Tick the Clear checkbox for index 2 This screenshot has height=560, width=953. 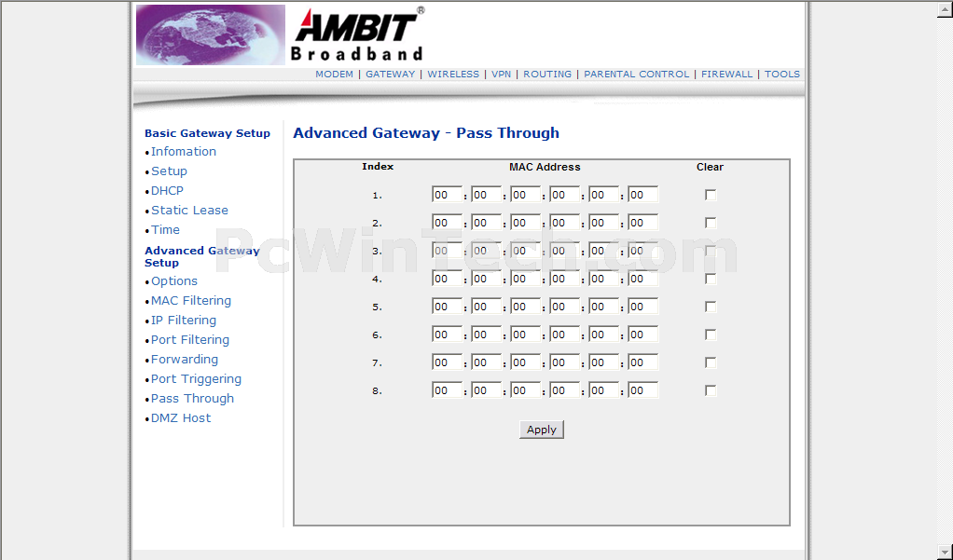(711, 223)
